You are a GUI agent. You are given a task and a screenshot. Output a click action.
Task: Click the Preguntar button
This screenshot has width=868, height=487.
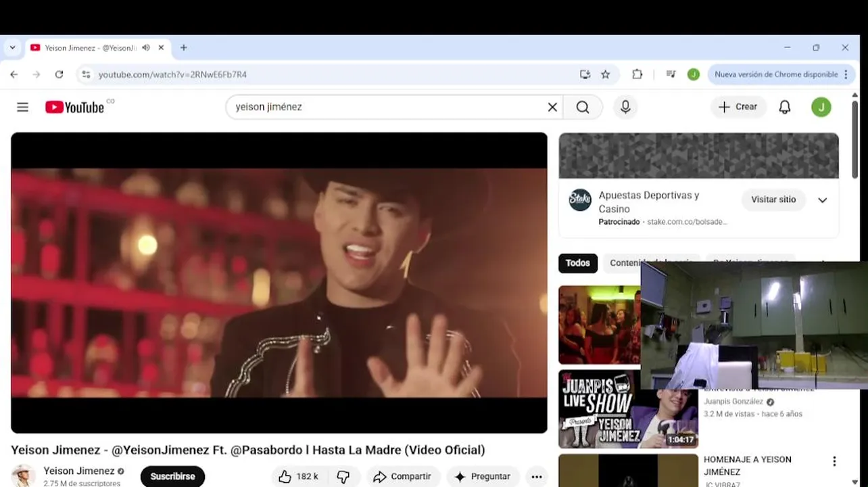(x=483, y=477)
